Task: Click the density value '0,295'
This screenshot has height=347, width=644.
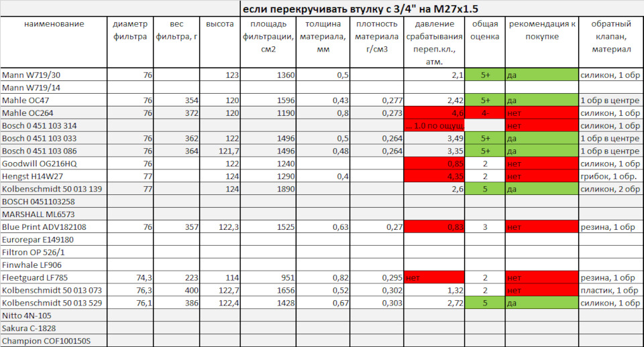Action: pyautogui.click(x=376, y=278)
